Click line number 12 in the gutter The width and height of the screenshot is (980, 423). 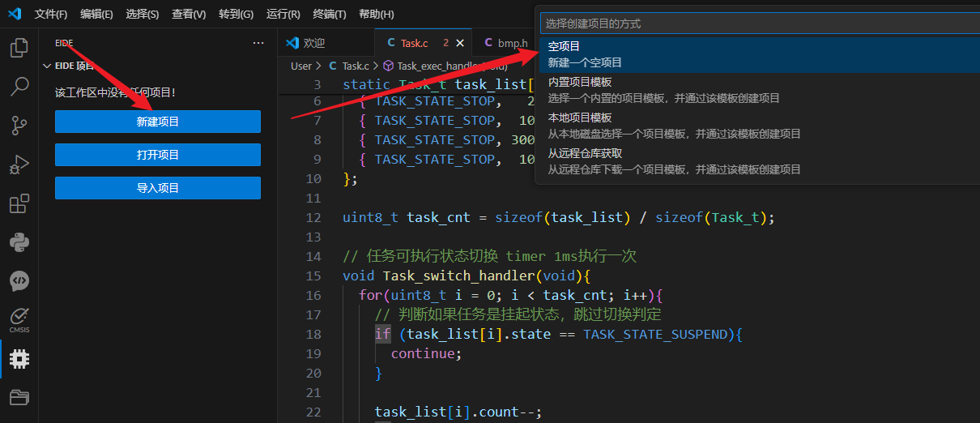[313, 218]
